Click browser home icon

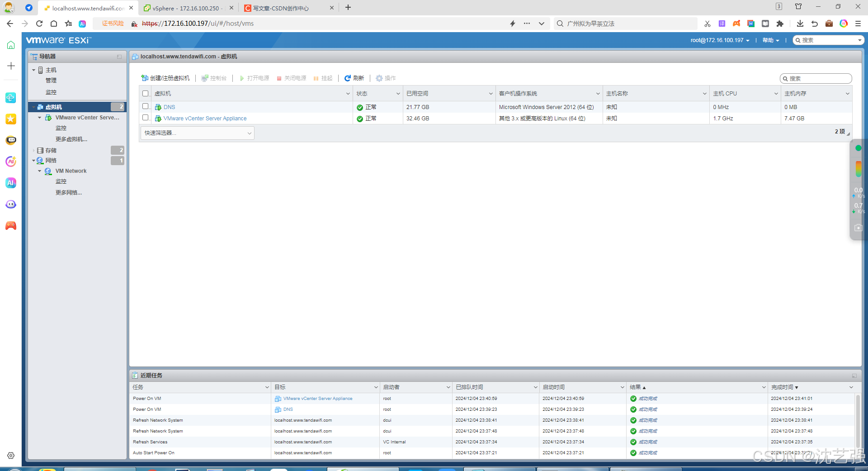point(54,24)
